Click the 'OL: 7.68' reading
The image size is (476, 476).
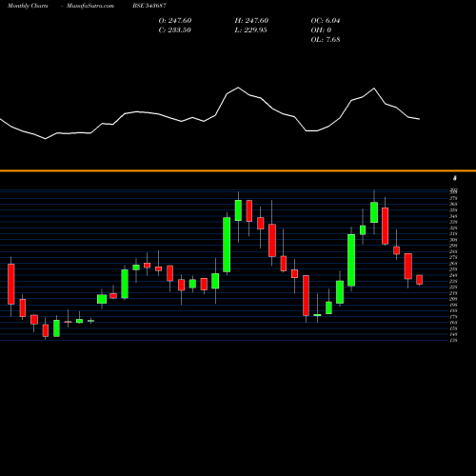326,39
